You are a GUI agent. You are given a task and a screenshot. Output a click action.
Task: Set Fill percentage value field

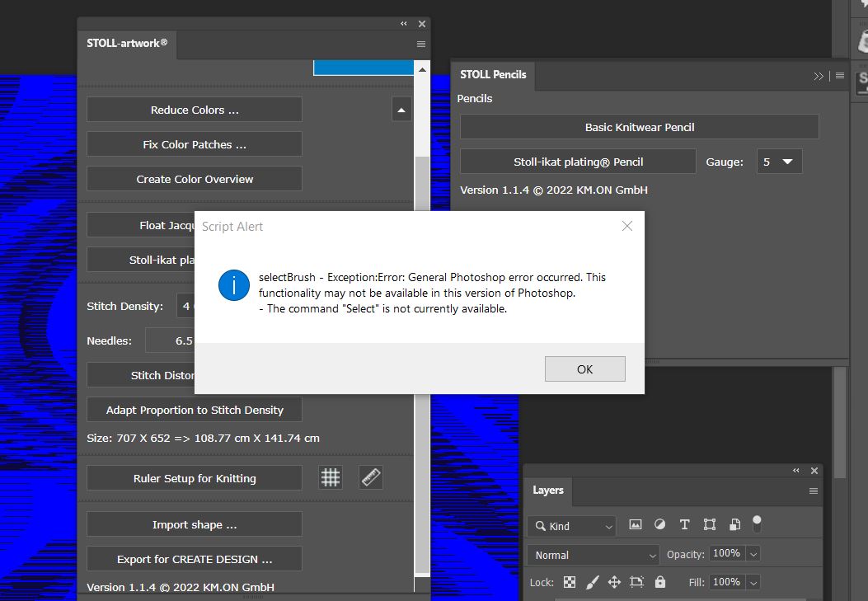(728, 582)
